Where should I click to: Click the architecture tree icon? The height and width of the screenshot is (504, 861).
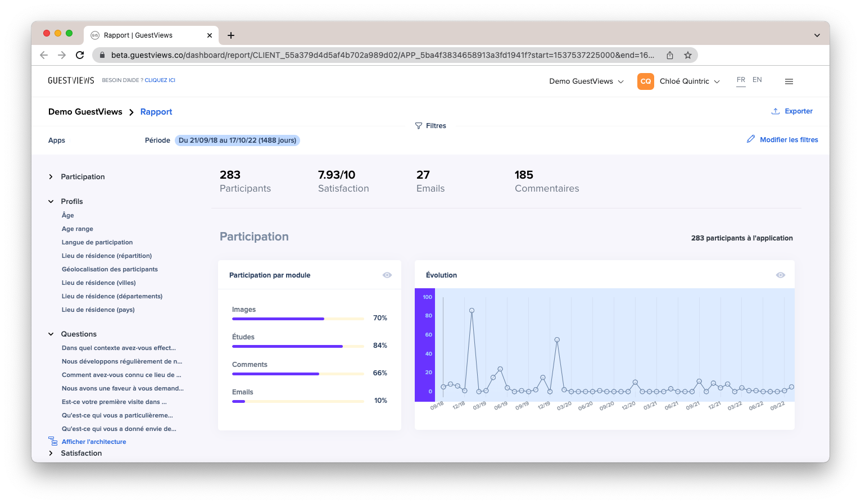click(x=53, y=441)
